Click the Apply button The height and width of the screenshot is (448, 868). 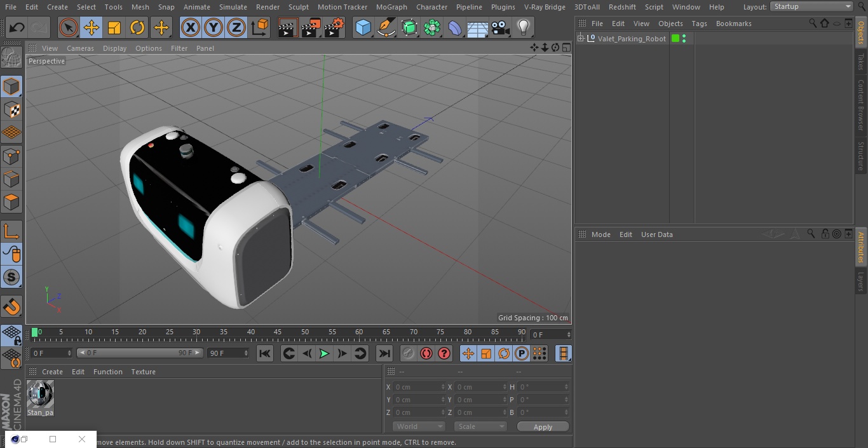[543, 427]
